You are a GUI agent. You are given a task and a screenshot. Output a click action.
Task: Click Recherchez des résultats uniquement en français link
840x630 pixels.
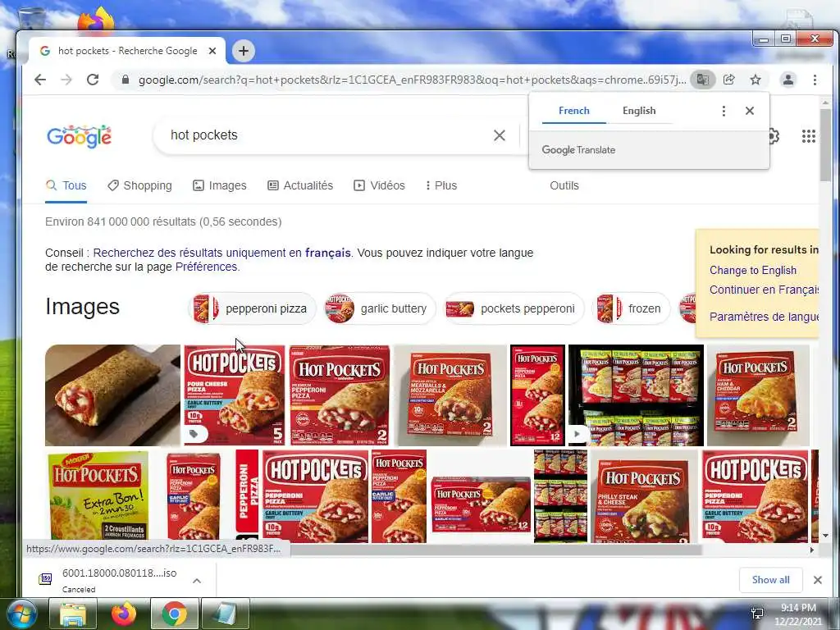(221, 253)
